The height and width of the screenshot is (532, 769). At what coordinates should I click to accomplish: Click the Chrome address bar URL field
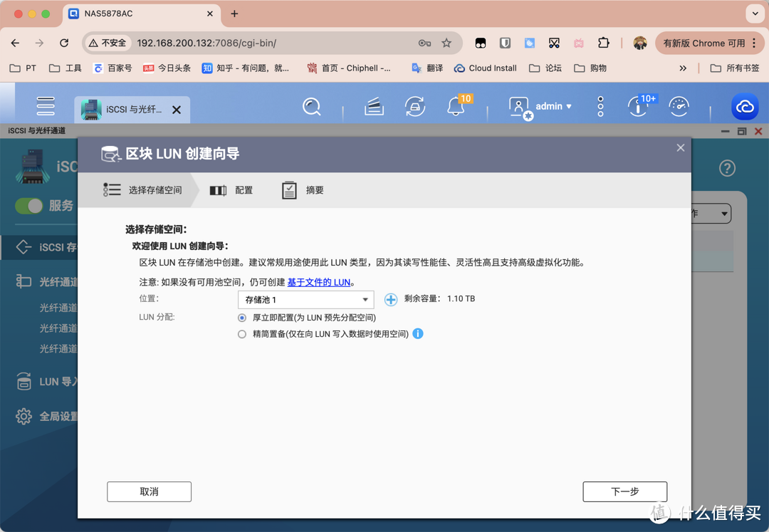click(x=271, y=43)
